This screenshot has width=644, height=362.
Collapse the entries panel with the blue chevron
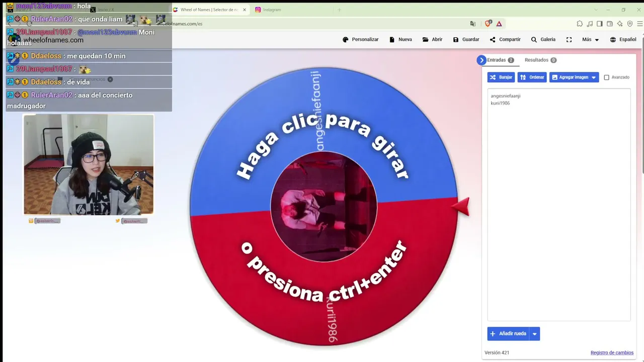coord(481,60)
